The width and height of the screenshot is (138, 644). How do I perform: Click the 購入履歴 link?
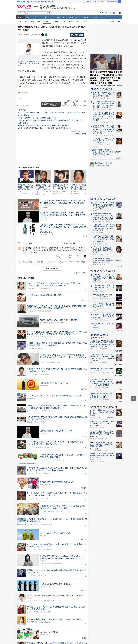point(112,13)
